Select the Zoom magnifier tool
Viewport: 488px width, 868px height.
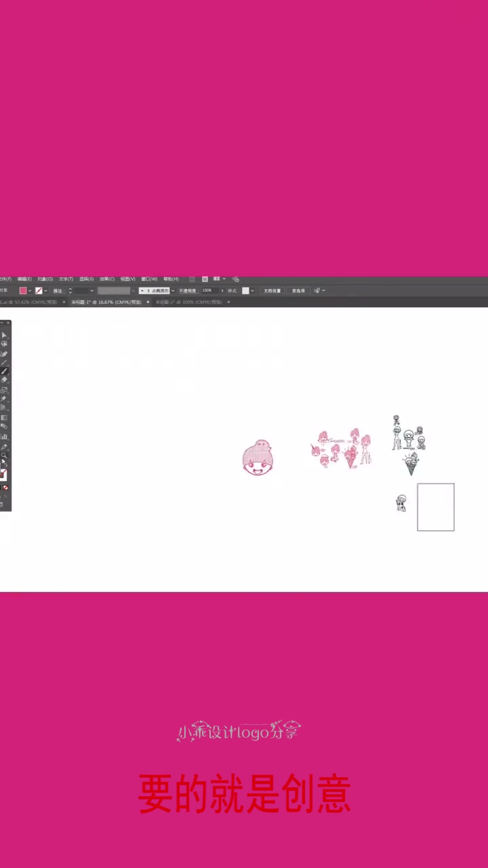pyautogui.click(x=4, y=456)
